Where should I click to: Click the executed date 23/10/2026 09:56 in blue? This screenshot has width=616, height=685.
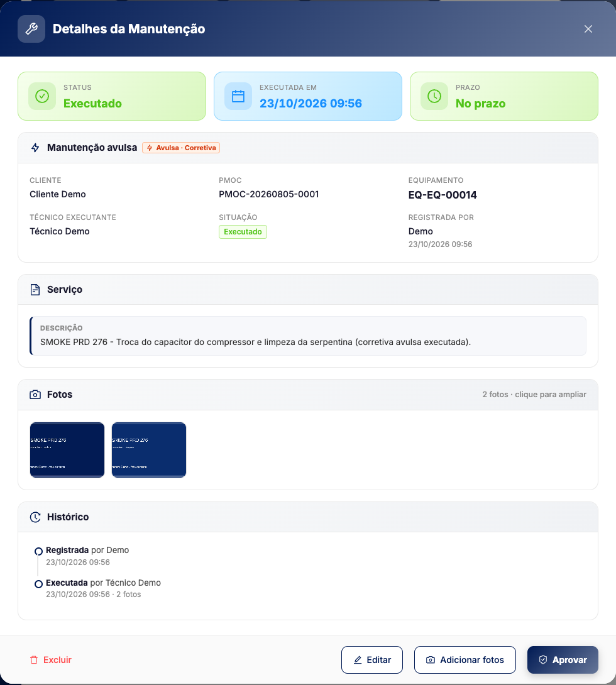(x=311, y=103)
